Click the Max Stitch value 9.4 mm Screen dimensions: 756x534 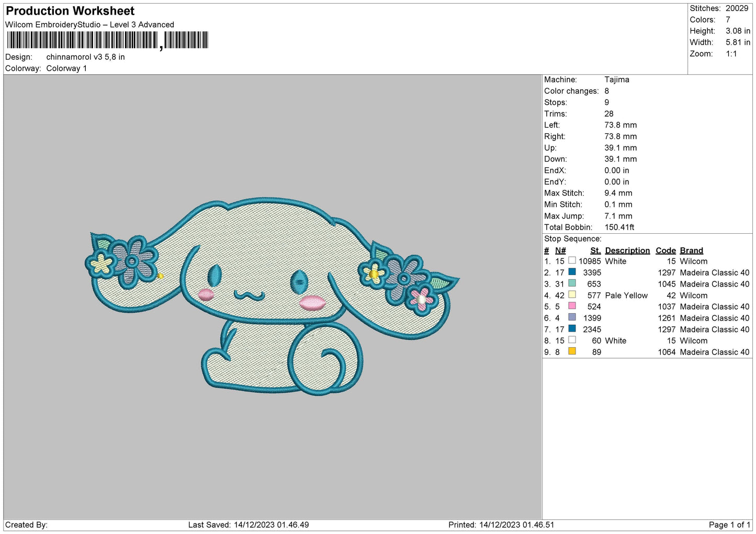[618, 193]
